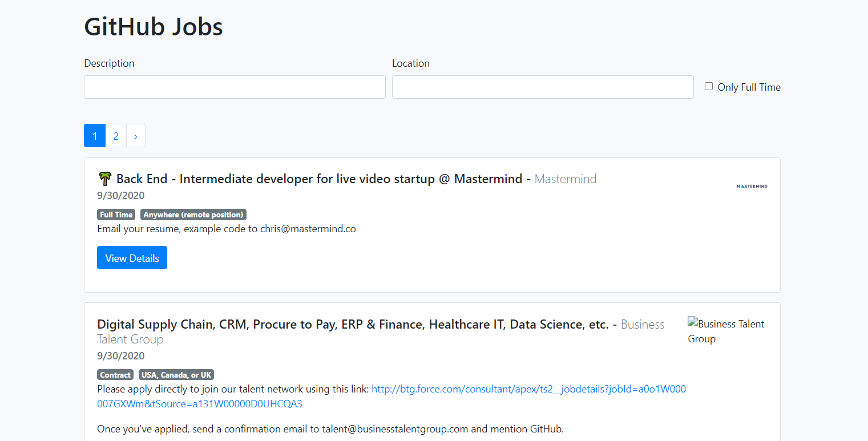Image resolution: width=868 pixels, height=441 pixels.
Task: Open View Details for Mastermind job
Action: coord(132,258)
